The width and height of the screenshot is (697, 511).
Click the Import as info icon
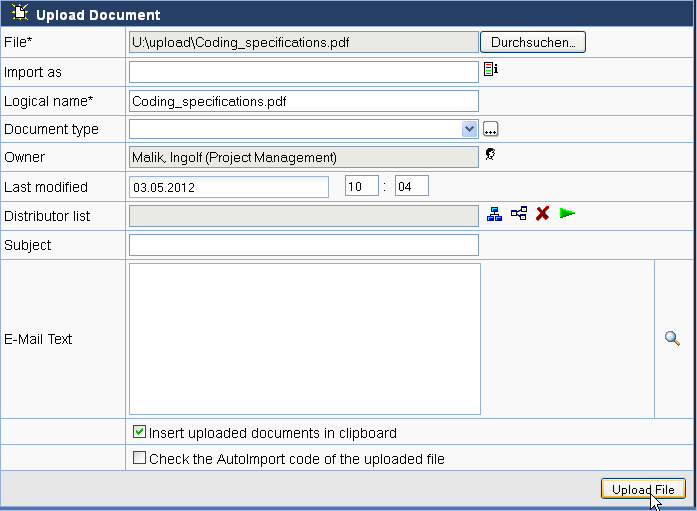point(490,70)
